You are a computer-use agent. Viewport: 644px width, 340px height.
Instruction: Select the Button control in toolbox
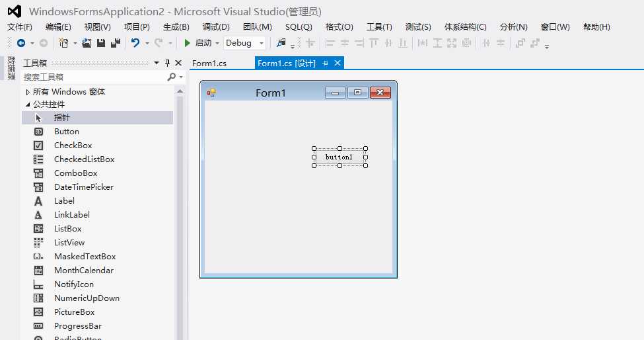pos(97,132)
